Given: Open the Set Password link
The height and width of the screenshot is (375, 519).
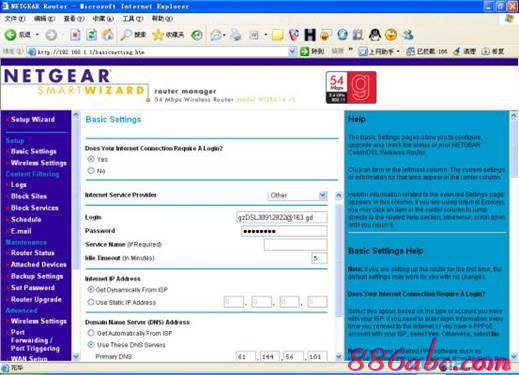Looking at the screenshot, I should pos(33,288).
